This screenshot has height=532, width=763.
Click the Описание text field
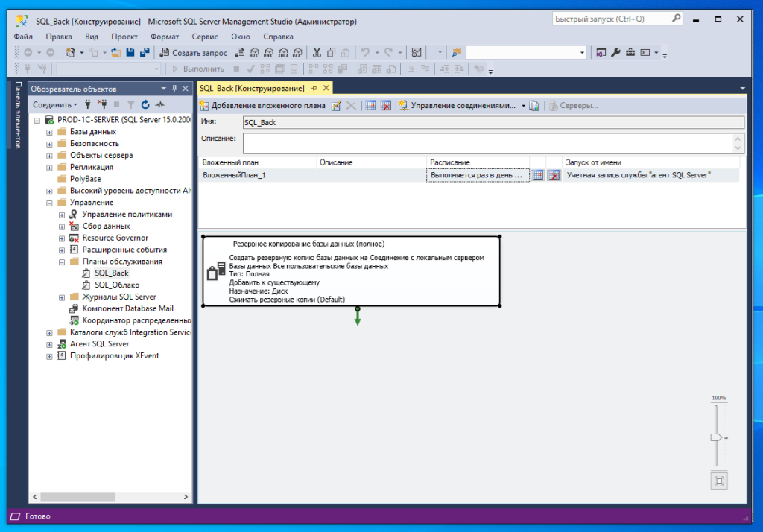(x=488, y=143)
